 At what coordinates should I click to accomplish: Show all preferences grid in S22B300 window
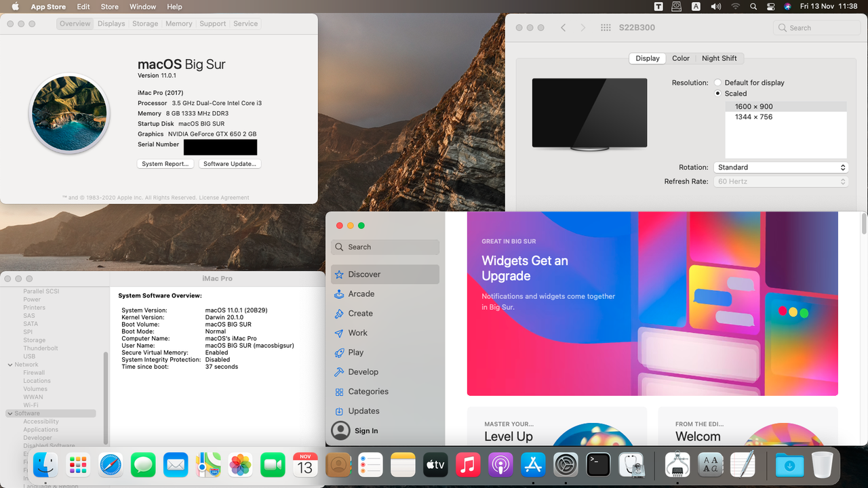tap(606, 28)
